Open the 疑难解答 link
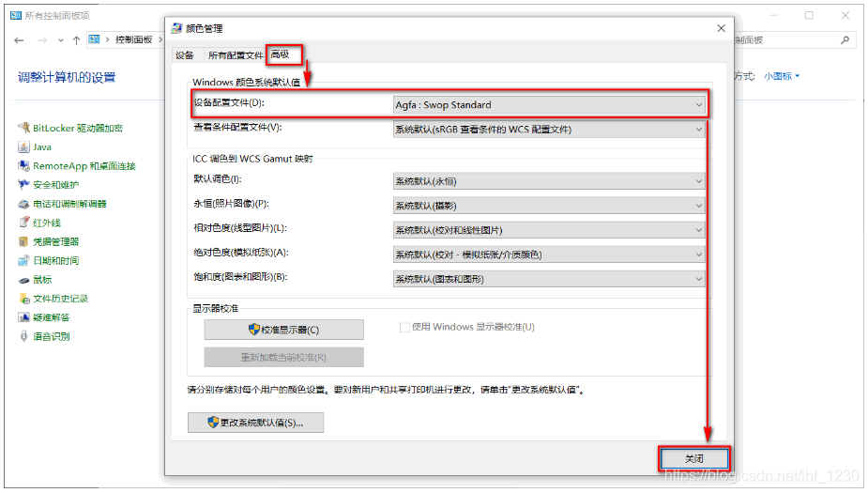 point(51,317)
